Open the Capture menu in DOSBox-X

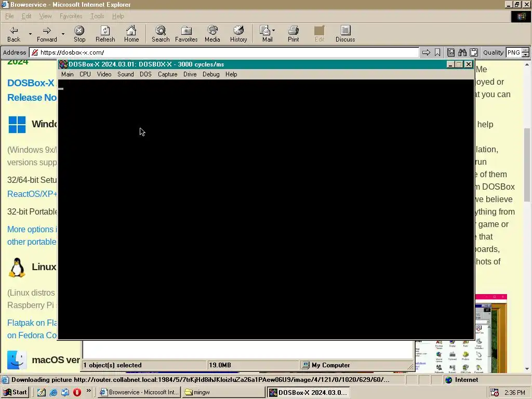tap(168, 74)
